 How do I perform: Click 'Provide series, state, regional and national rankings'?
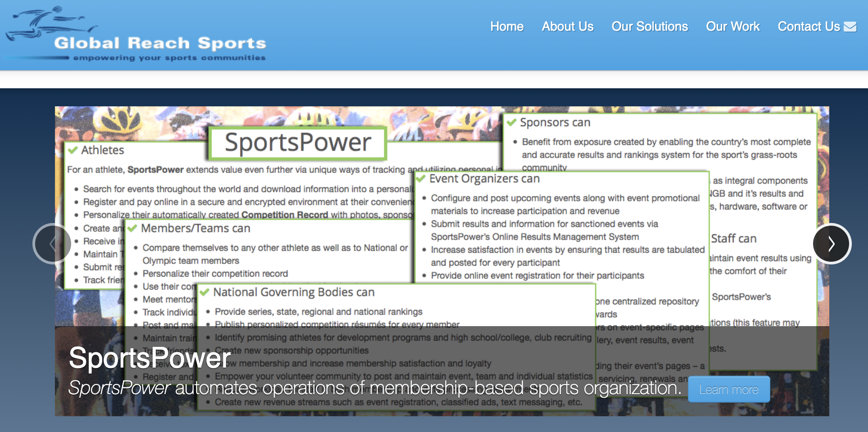click(x=319, y=312)
